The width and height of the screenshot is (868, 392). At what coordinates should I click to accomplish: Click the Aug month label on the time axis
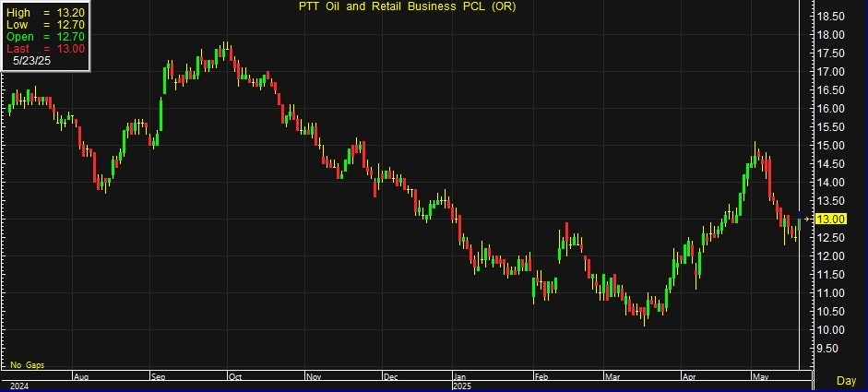pyautogui.click(x=81, y=377)
